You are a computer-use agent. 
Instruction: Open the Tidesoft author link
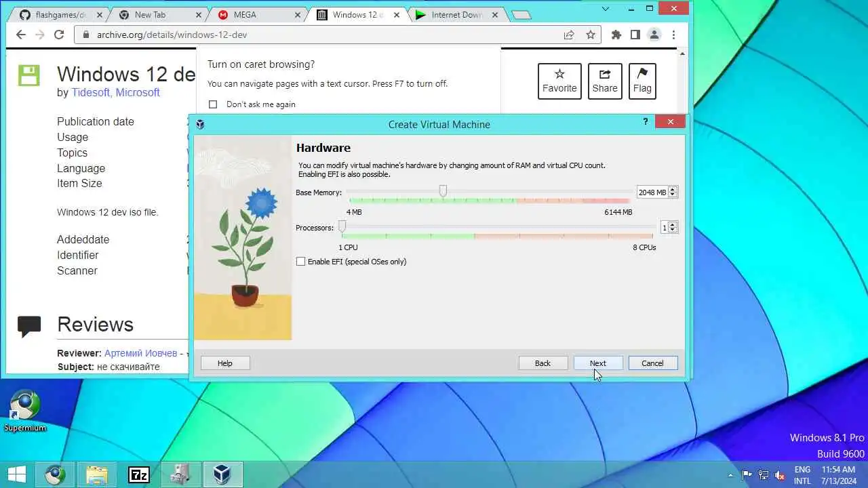91,92
